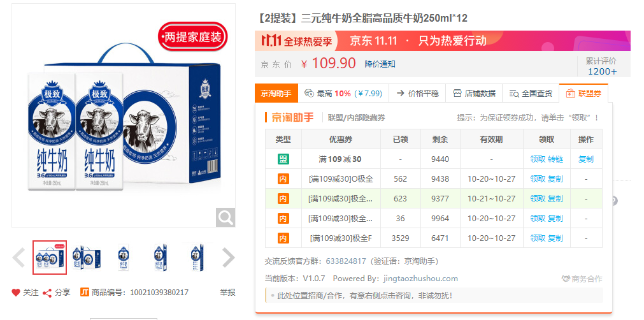
Task: Switch to the 店铺数据 tab
Action: pyautogui.click(x=475, y=93)
